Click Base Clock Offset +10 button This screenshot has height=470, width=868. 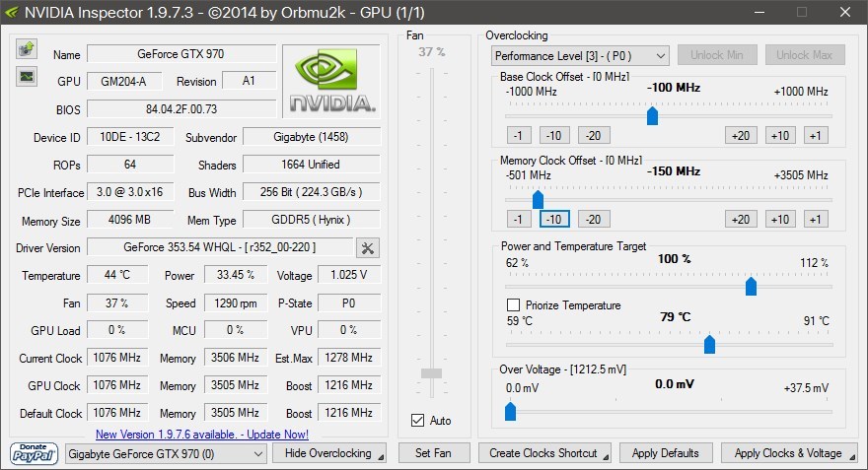pos(780,135)
